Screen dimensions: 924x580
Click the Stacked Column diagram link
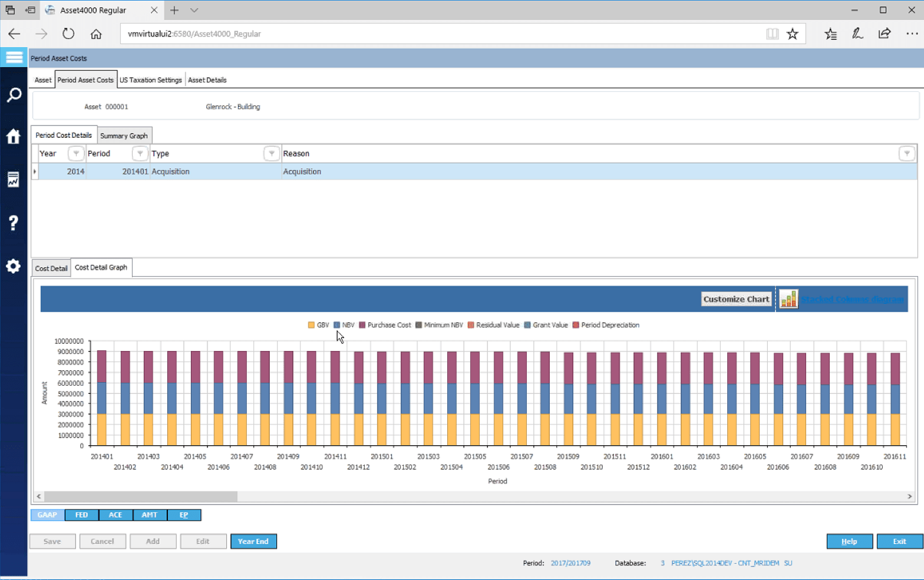852,299
